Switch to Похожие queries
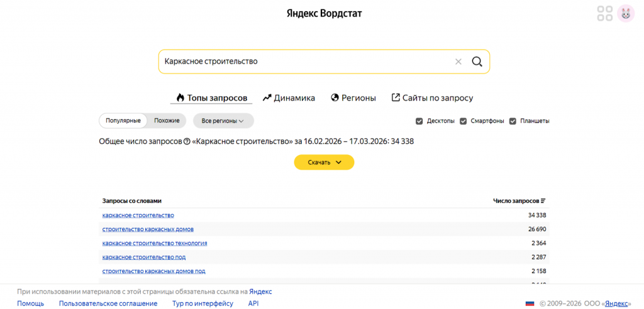 coord(167,121)
